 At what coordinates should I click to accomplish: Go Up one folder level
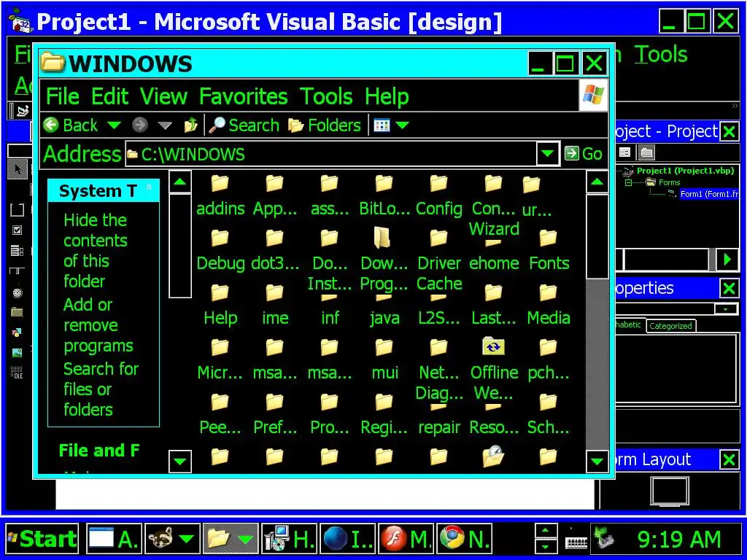[x=191, y=125]
